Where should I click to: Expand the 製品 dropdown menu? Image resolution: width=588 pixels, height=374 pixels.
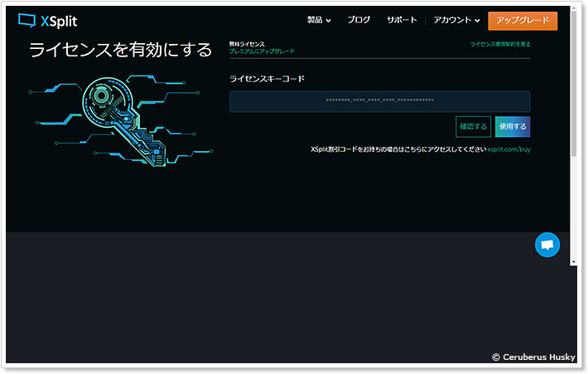(319, 20)
